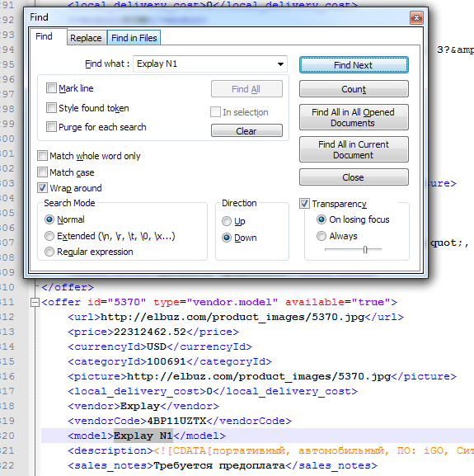The width and height of the screenshot is (474, 476).
Task: Click the url line elbuz.com 5370.jpg
Action: click(x=236, y=317)
